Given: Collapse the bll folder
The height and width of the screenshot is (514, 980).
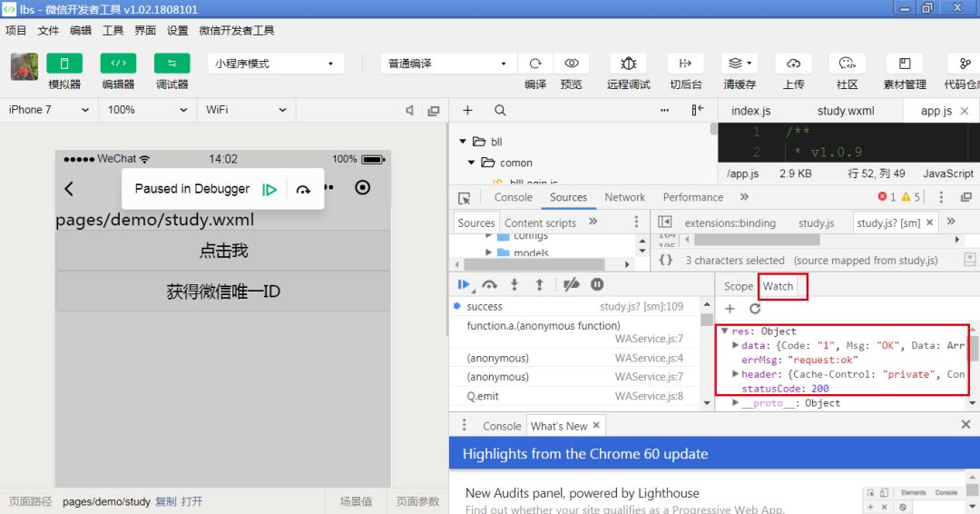Looking at the screenshot, I should pos(463,142).
